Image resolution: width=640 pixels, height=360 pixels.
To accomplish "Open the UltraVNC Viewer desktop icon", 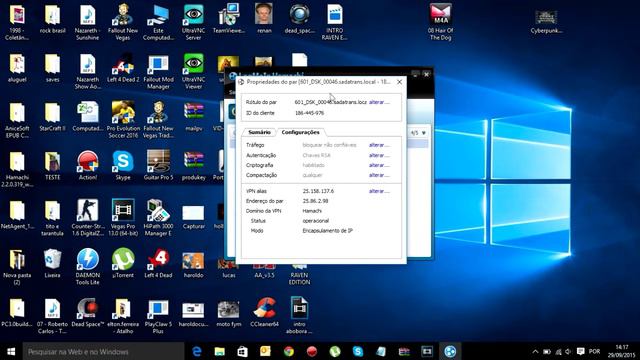I will [x=193, y=71].
